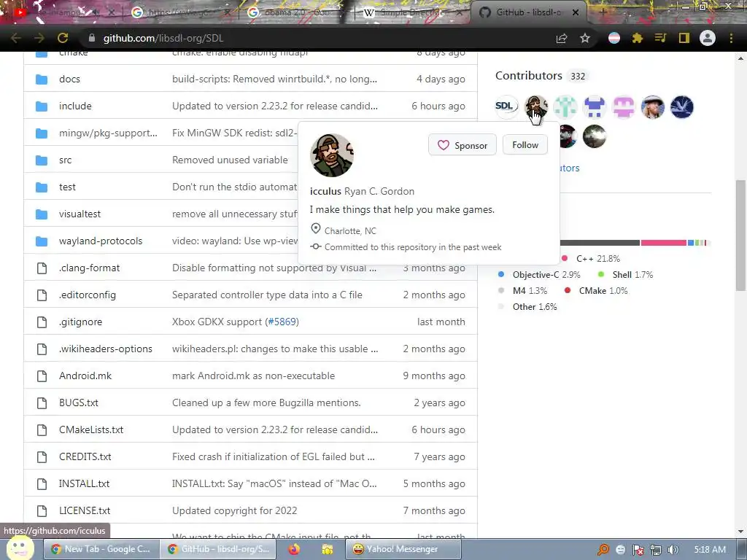Click the pink C++ segment of language bar
Screen dimensions: 747x560
click(x=664, y=243)
